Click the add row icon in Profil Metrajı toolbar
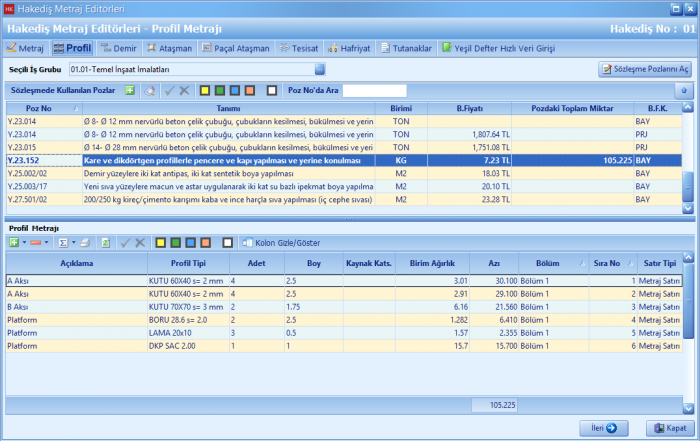This screenshot has width=700, height=441. [x=13, y=242]
